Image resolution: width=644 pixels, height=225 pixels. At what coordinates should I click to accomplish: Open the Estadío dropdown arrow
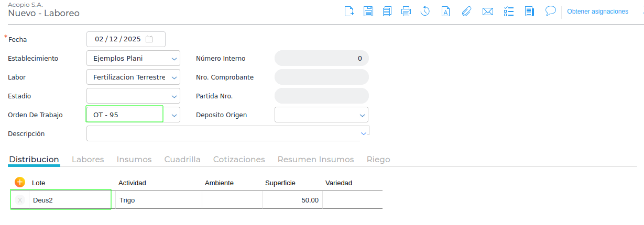174,96
